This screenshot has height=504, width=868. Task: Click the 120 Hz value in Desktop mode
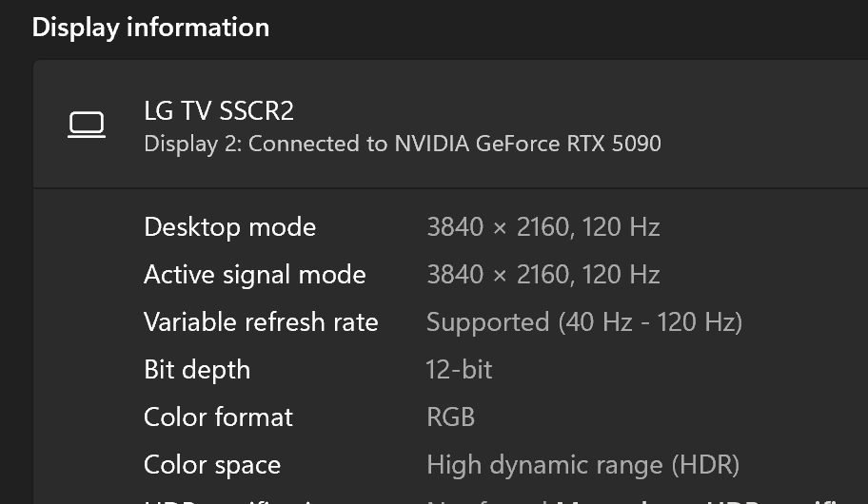pos(621,227)
